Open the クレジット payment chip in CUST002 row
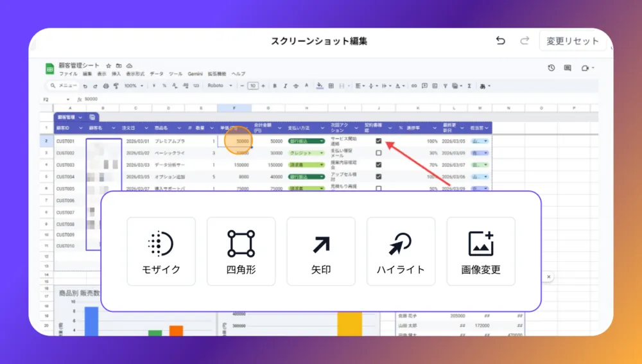Image resolution: width=642 pixels, height=364 pixels. [x=306, y=153]
